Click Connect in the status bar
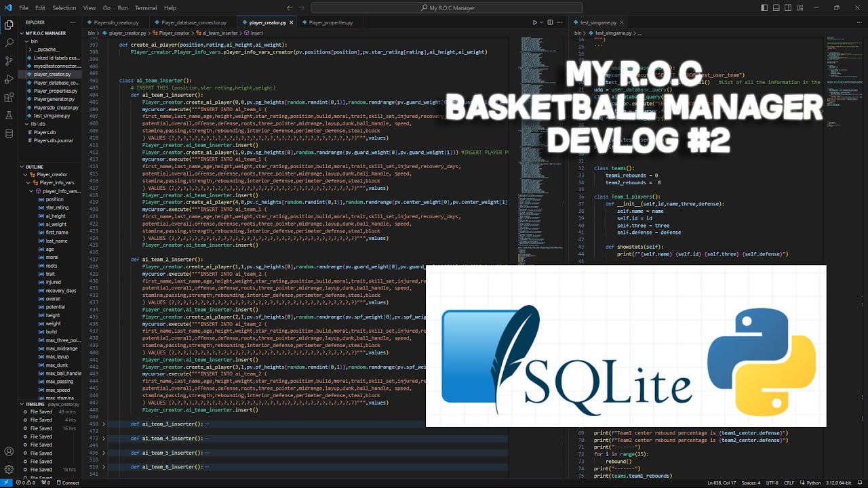868x488 pixels. [x=68, y=483]
